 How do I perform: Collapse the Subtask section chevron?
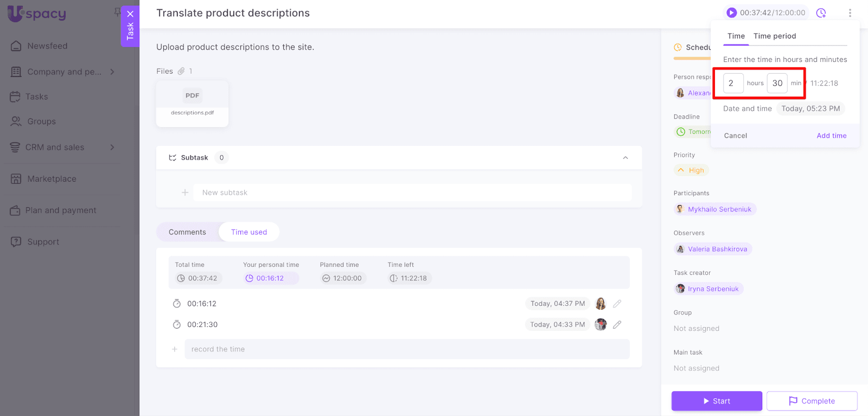coord(625,158)
